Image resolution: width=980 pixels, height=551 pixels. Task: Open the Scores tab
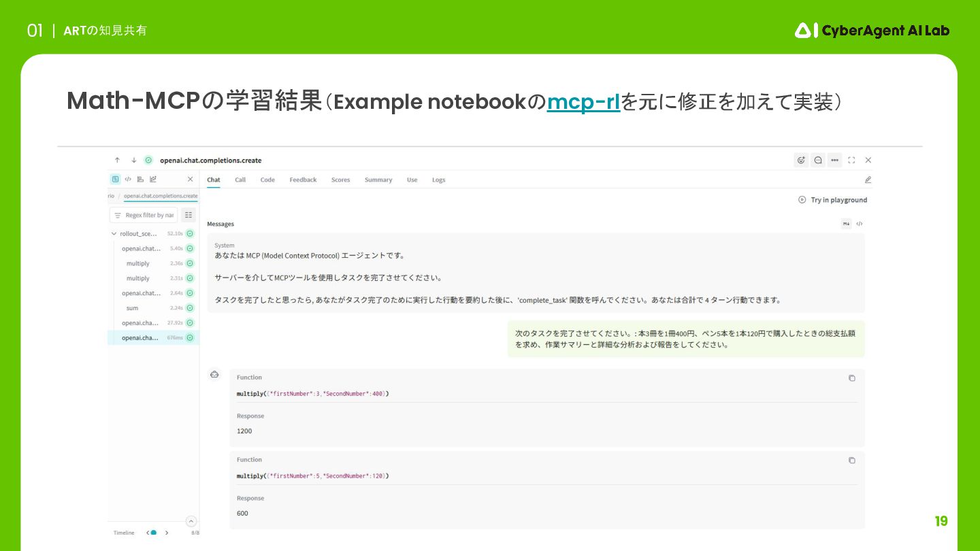point(340,180)
